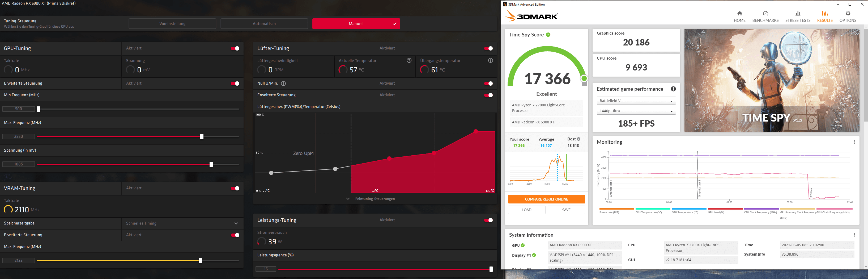Open Speicherzeitgabe Schnelles Timing dropdown
The width and height of the screenshot is (868, 279).
coord(182,223)
